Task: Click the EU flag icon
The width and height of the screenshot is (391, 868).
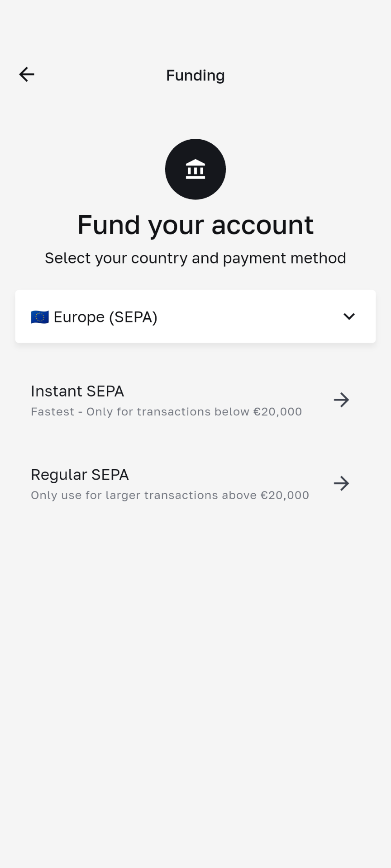Action: tap(40, 317)
